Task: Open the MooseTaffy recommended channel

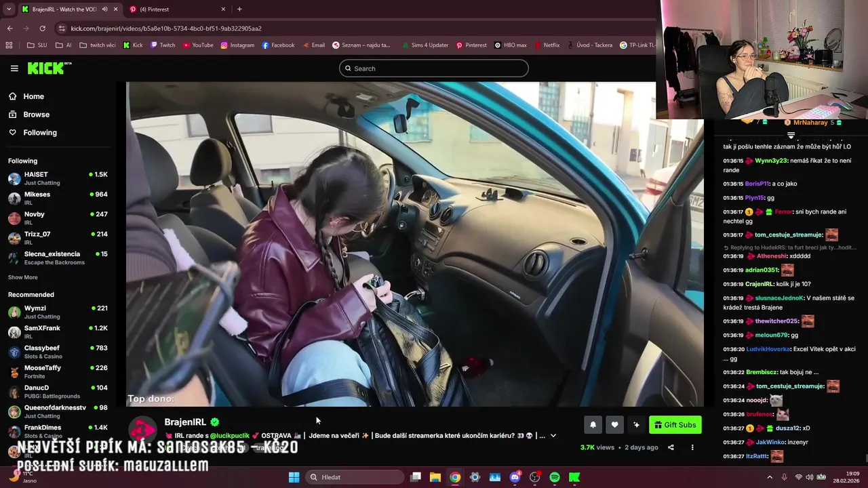Action: tap(58, 371)
